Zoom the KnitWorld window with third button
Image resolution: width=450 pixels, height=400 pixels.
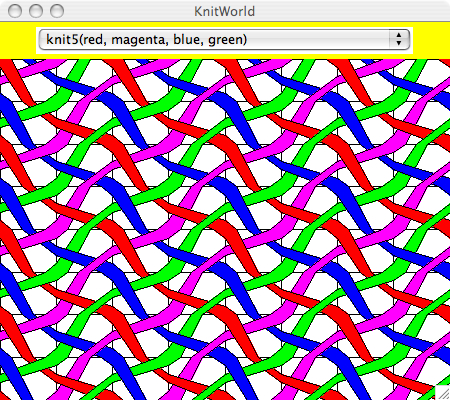coord(57,11)
